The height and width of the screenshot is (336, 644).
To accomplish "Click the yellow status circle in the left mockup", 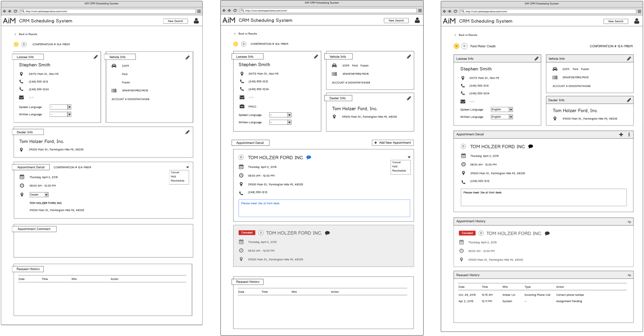I will [16, 44].
